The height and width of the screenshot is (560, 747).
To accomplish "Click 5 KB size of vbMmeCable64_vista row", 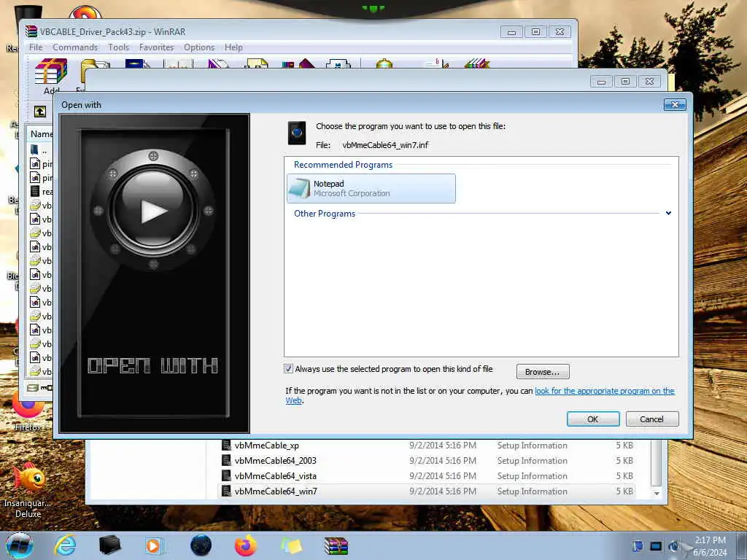I will (x=624, y=475).
